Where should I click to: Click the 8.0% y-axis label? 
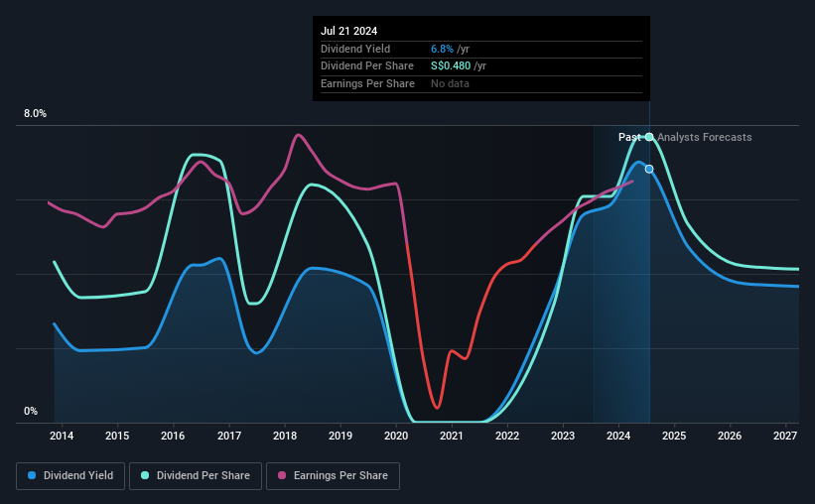pos(35,114)
